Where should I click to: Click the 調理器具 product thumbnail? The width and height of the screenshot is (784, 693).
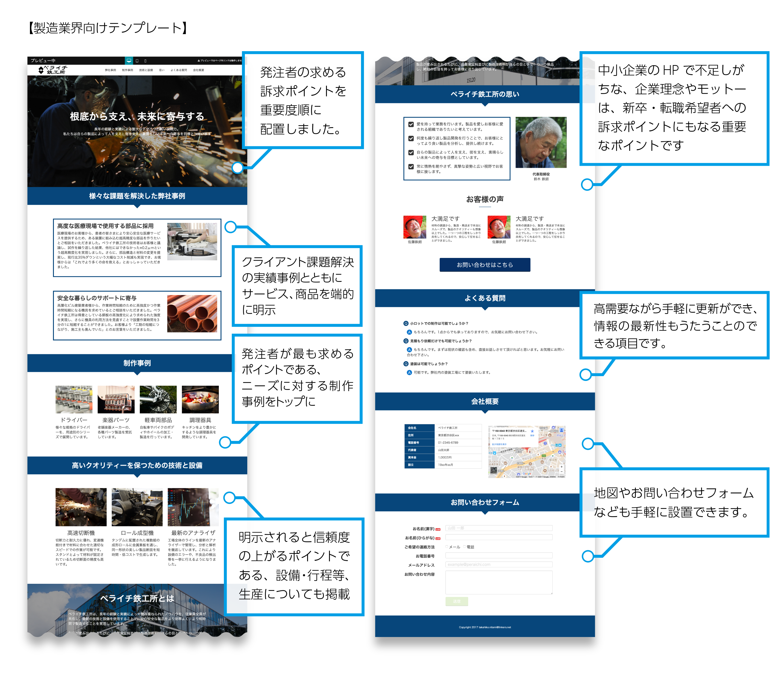tap(200, 399)
